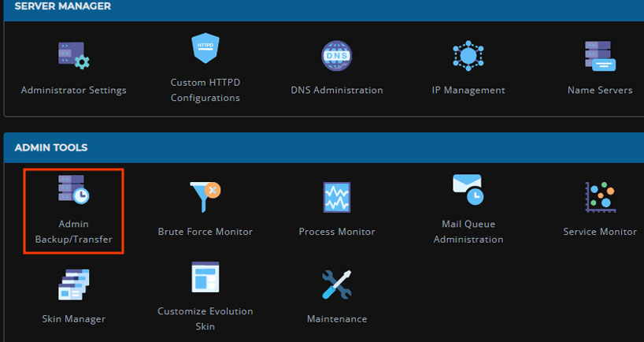
Task: Click the IP Management label
Action: pos(468,90)
